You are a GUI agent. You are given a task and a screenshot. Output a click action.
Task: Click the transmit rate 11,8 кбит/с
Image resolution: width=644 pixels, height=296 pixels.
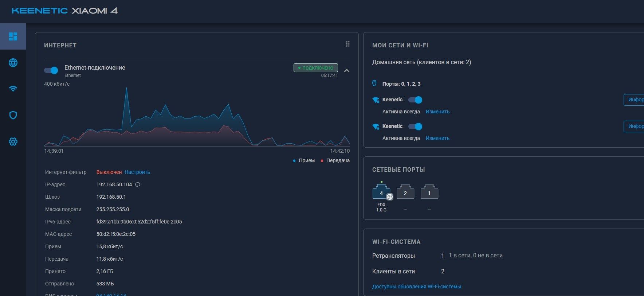click(x=110, y=259)
